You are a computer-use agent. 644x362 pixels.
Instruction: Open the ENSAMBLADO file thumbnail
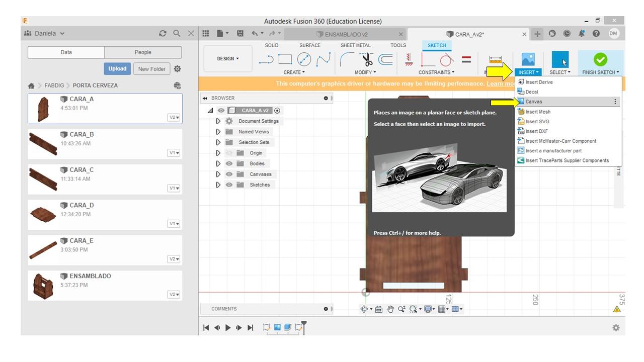click(x=43, y=286)
